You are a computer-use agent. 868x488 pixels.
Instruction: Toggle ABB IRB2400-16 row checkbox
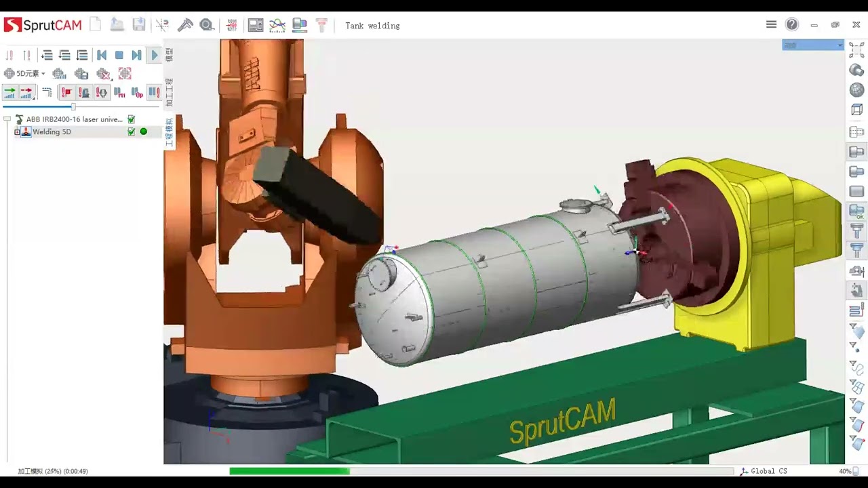click(x=132, y=119)
